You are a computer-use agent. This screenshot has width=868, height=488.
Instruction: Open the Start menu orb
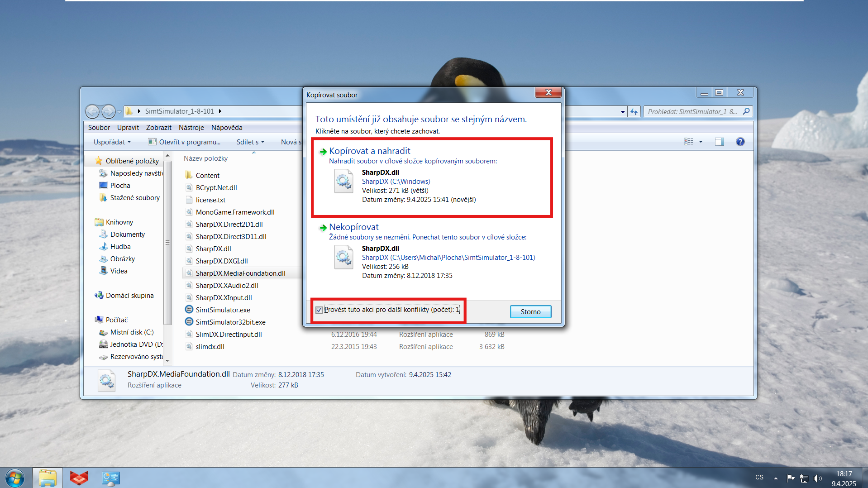coord(15,478)
